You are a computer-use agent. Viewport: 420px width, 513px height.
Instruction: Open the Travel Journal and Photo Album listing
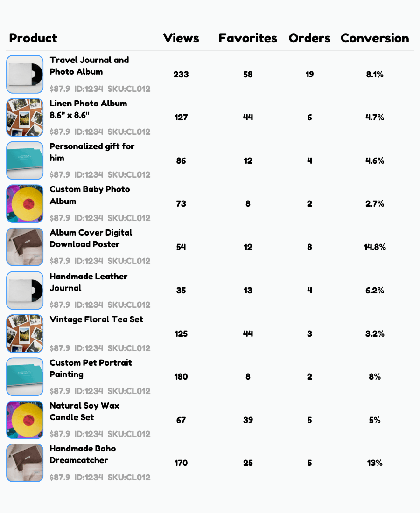[x=89, y=66]
